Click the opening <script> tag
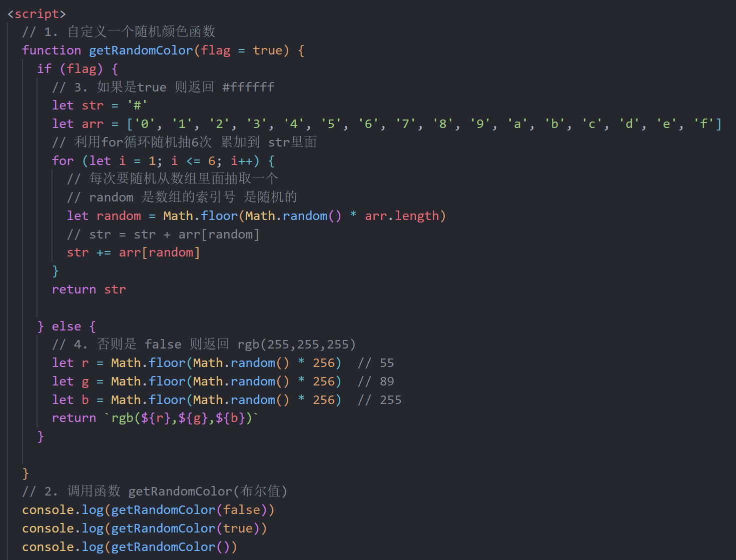The height and width of the screenshot is (560, 736). point(37,14)
